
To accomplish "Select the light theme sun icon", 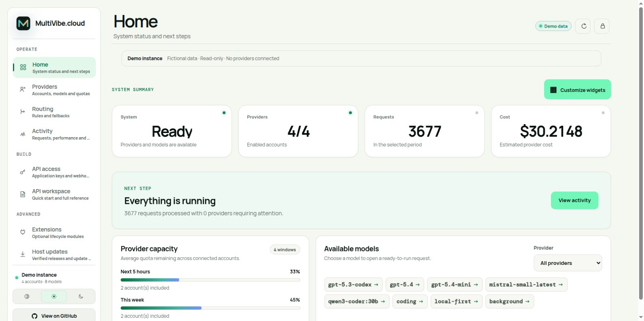I will pyautogui.click(x=54, y=296).
